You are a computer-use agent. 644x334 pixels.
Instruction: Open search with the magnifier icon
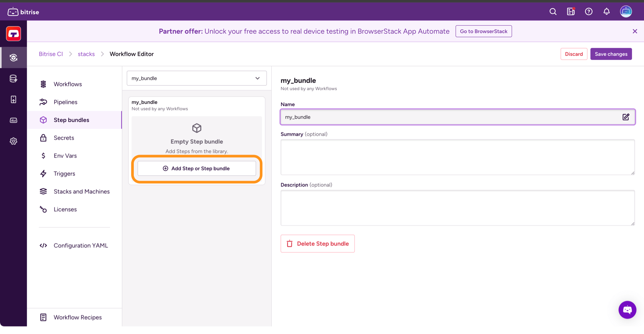tap(553, 12)
